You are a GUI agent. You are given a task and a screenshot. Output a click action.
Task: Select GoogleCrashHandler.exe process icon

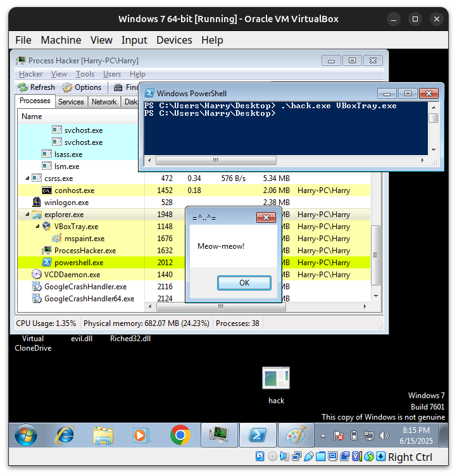[37, 286]
